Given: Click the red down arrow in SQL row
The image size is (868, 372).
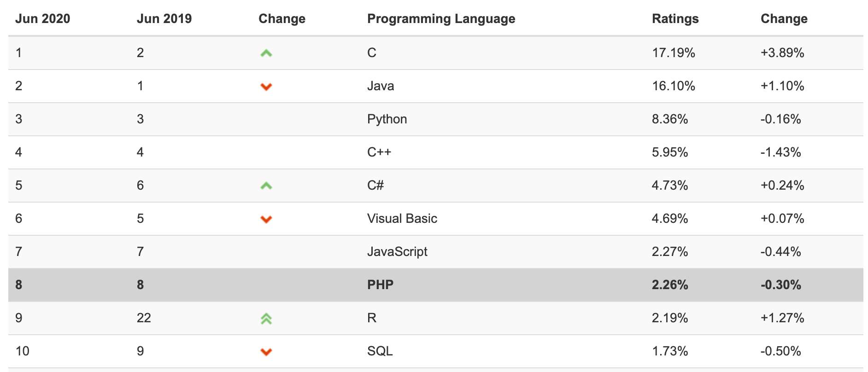Looking at the screenshot, I should coord(266,352).
